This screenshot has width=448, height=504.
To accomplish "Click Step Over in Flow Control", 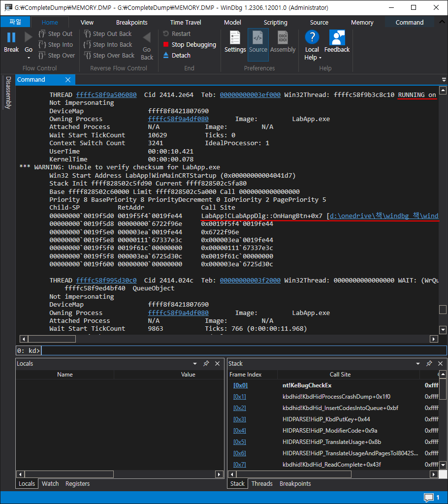I will [57, 55].
